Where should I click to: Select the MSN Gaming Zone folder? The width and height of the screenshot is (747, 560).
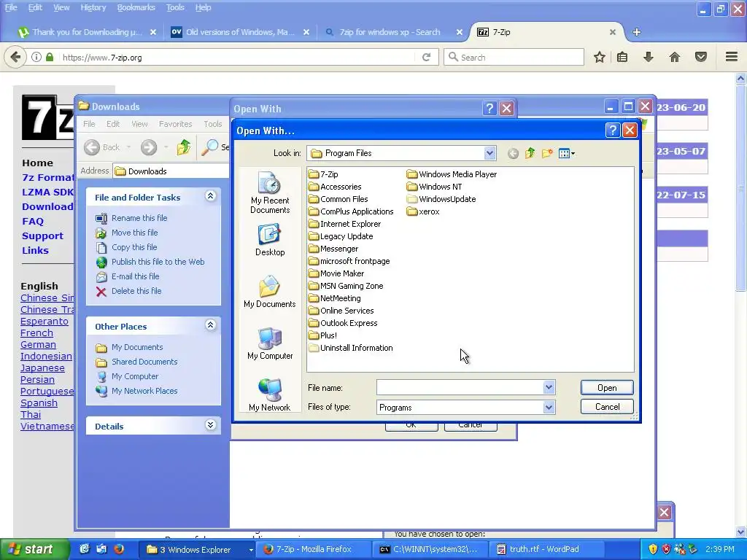tap(346, 286)
